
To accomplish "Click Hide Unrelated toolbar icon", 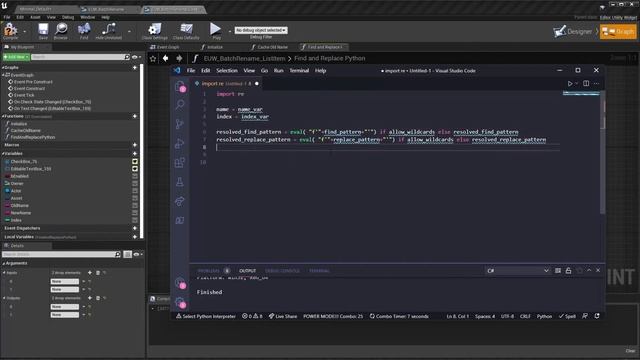I will pyautogui.click(x=109, y=31).
